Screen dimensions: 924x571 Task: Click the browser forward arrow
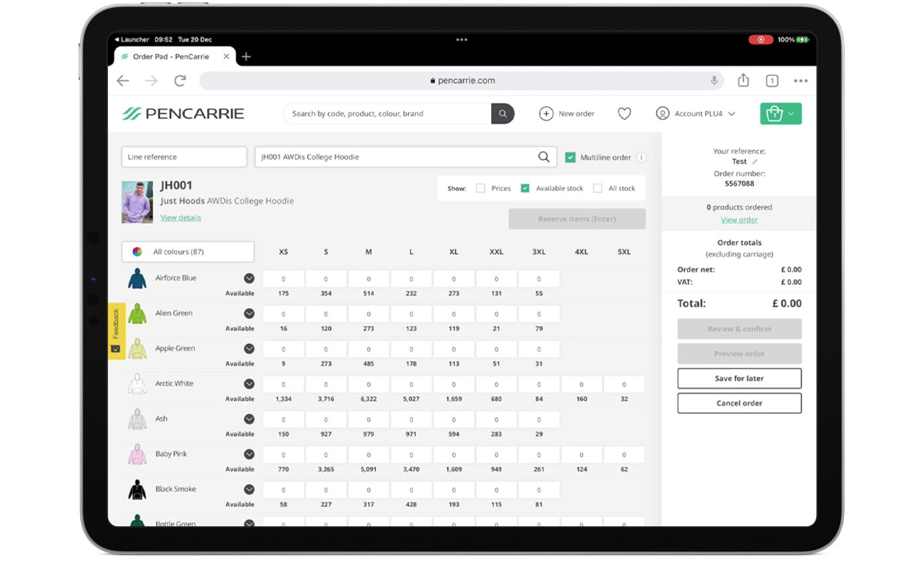pos(151,81)
